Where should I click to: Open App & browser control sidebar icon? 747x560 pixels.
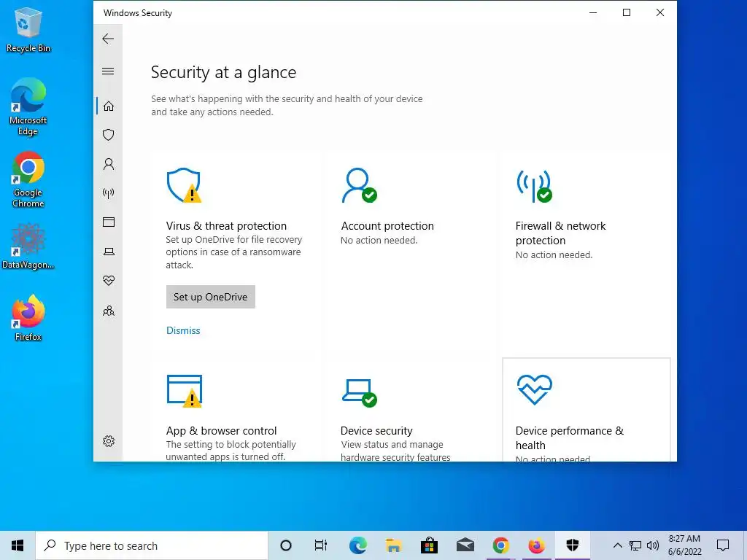pos(109,222)
